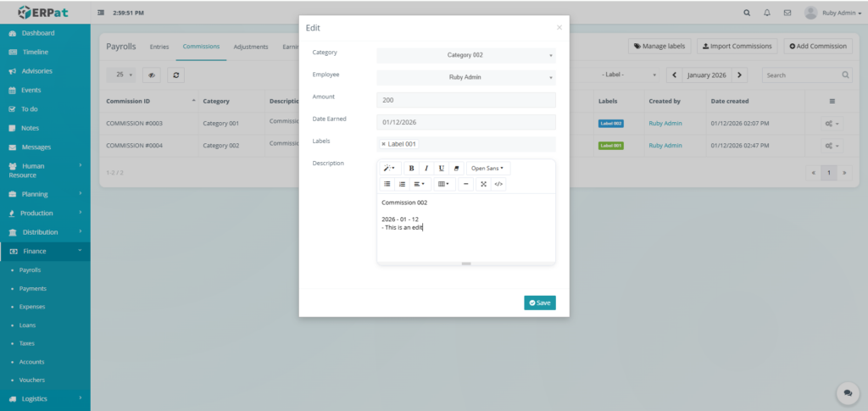
Task: Toggle underline formatting in description editor
Action: (441, 168)
